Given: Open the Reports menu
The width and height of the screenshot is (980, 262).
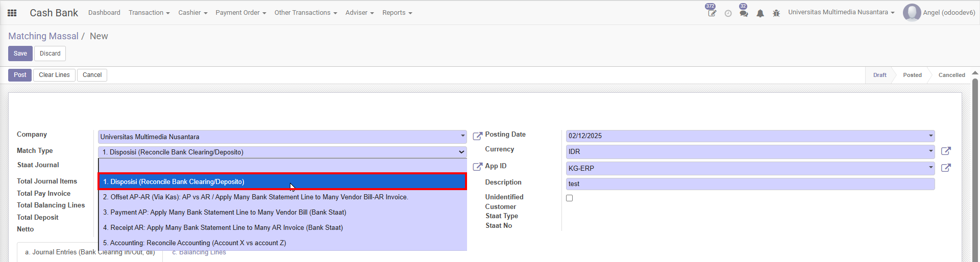Looking at the screenshot, I should point(397,13).
